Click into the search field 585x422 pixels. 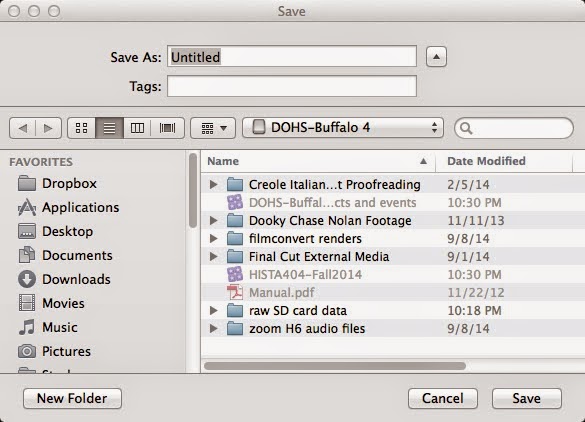click(x=514, y=128)
